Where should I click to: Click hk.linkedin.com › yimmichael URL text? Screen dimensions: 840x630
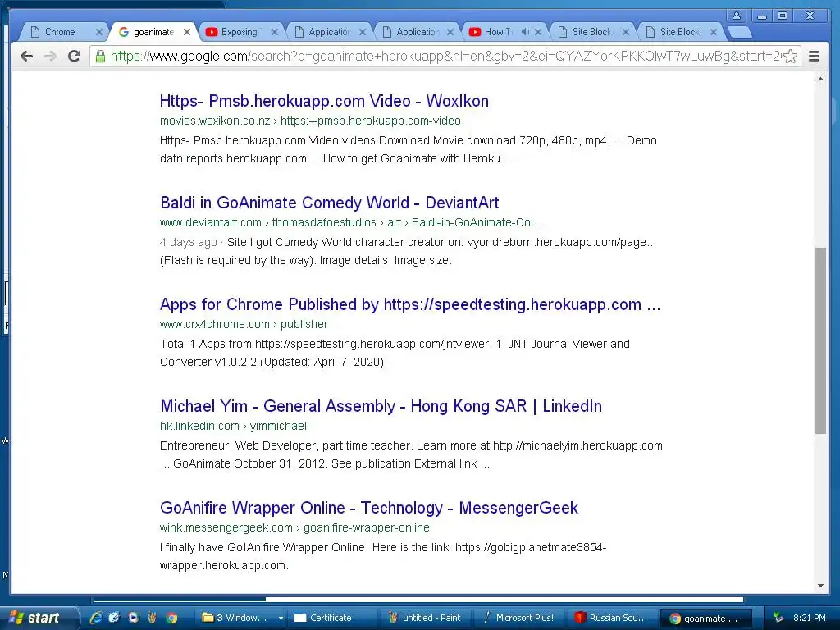[233, 426]
